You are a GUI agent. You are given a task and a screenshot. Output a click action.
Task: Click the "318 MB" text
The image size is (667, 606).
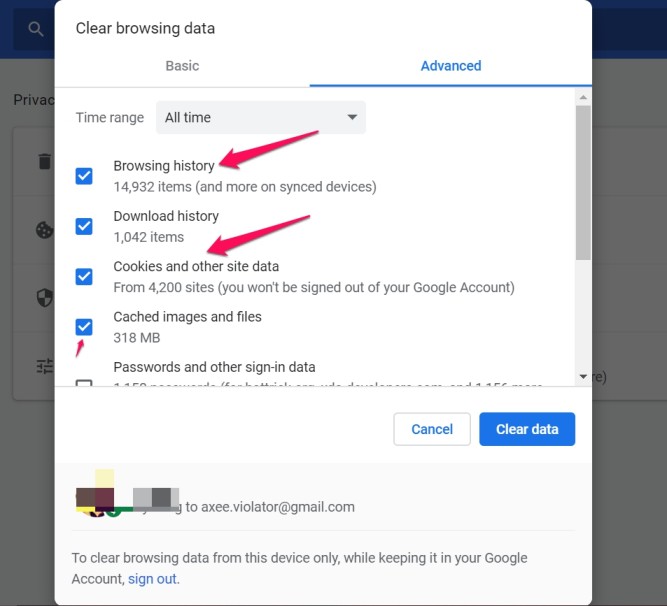pos(137,338)
